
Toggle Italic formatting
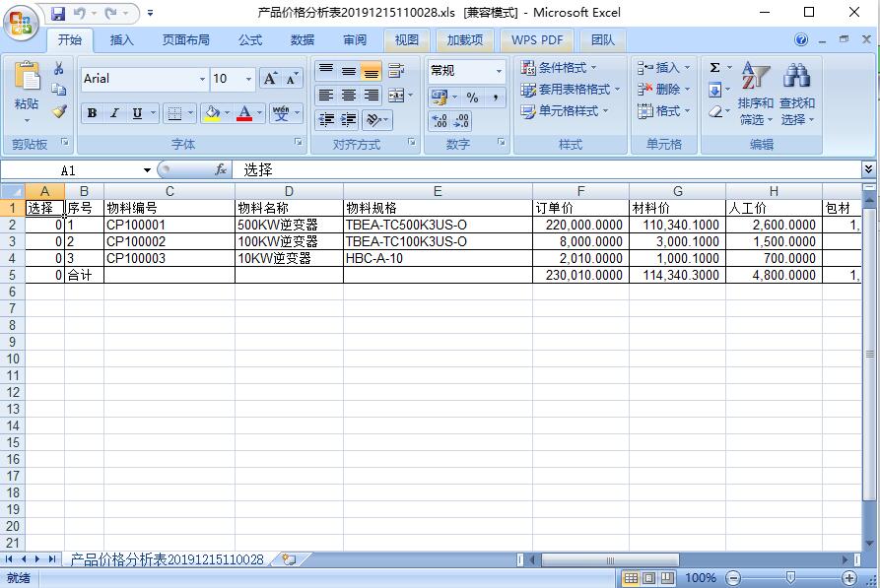point(114,113)
